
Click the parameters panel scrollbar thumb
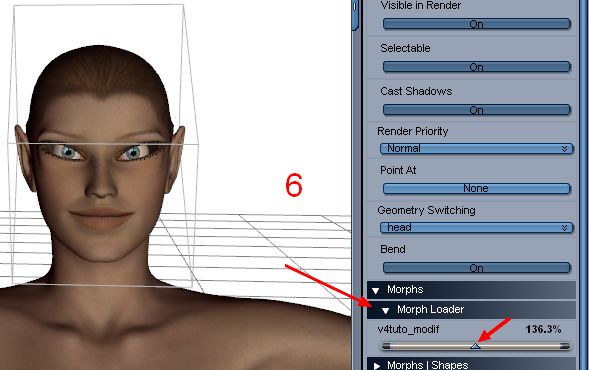[355, 13]
